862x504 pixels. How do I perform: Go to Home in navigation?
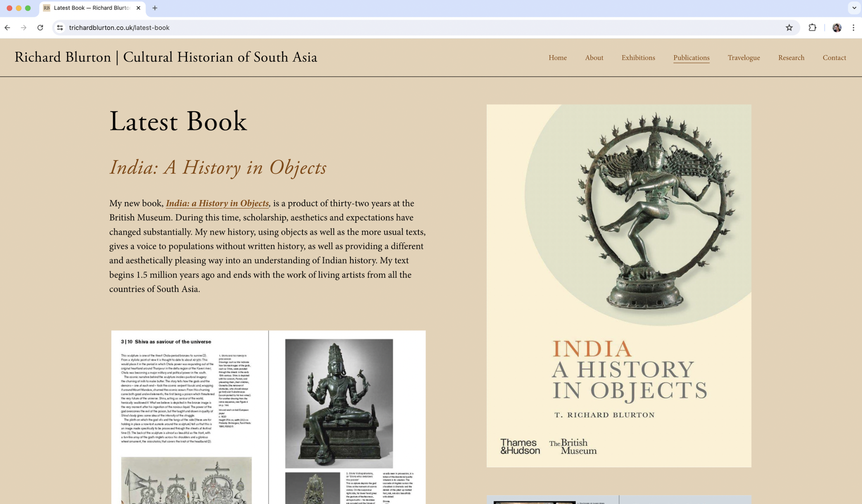coord(557,58)
